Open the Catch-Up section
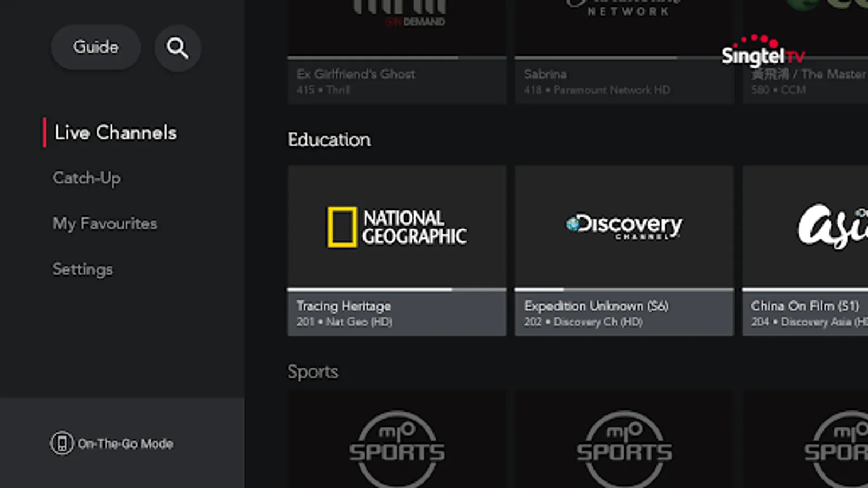The image size is (868, 488). pyautogui.click(x=87, y=178)
